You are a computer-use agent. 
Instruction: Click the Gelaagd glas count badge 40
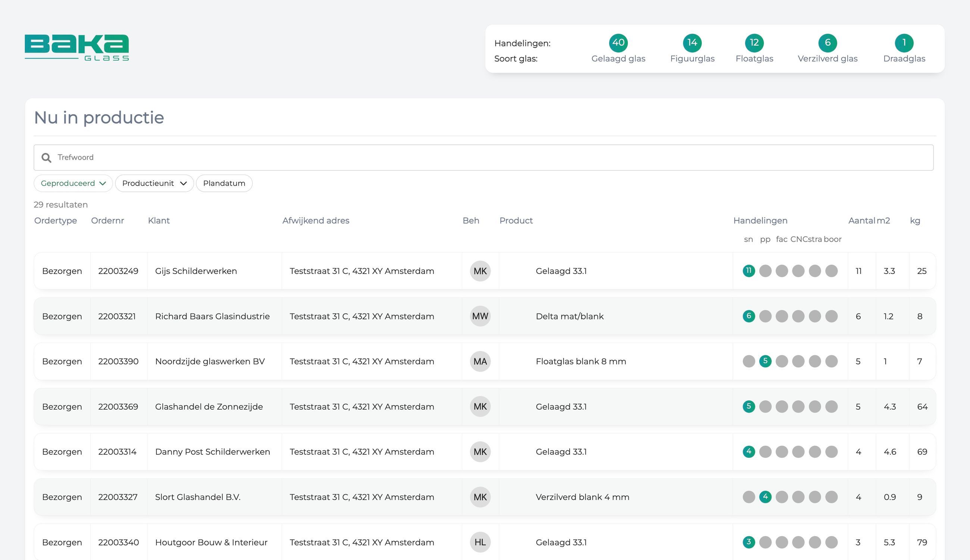point(618,43)
